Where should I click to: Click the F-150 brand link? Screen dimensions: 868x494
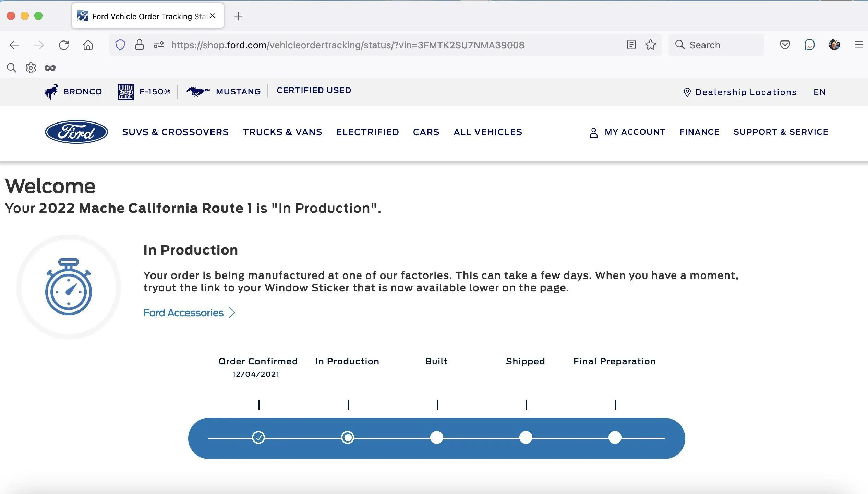tap(155, 92)
